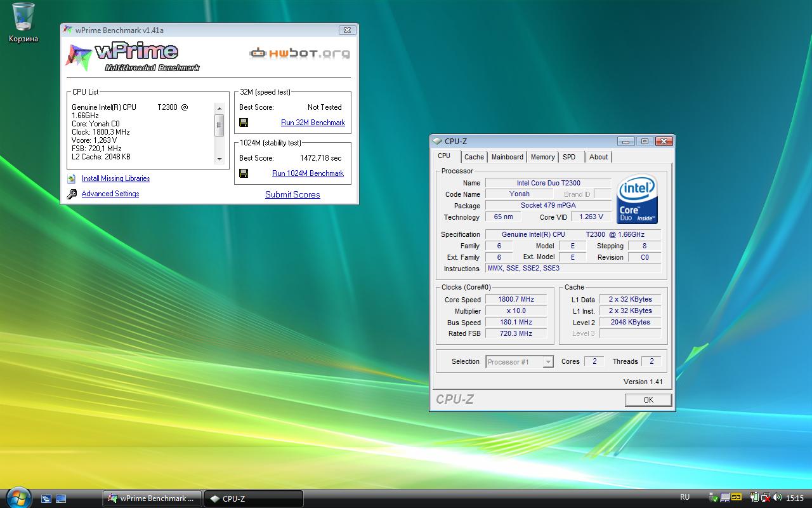Screen dimensions: 812x508
Task: Open Install Missing Libraries link
Action: coord(115,178)
